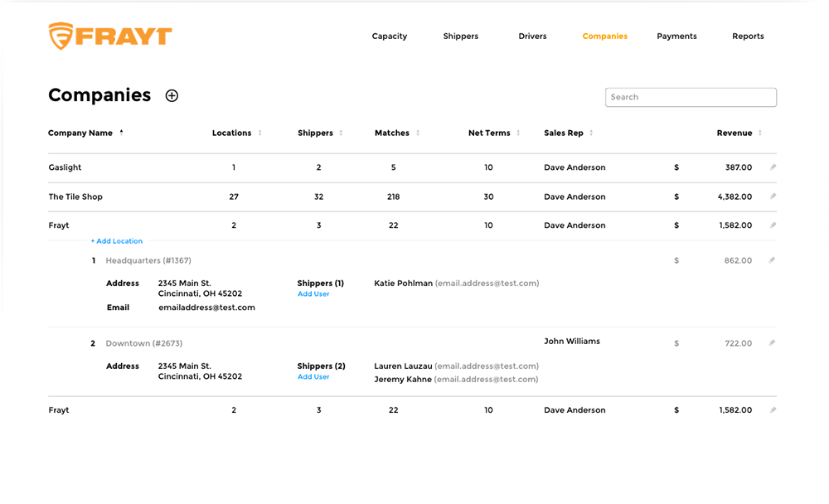Click The Tile Shop locations value 27
Viewport: 829px width, 504px height.
tap(234, 196)
